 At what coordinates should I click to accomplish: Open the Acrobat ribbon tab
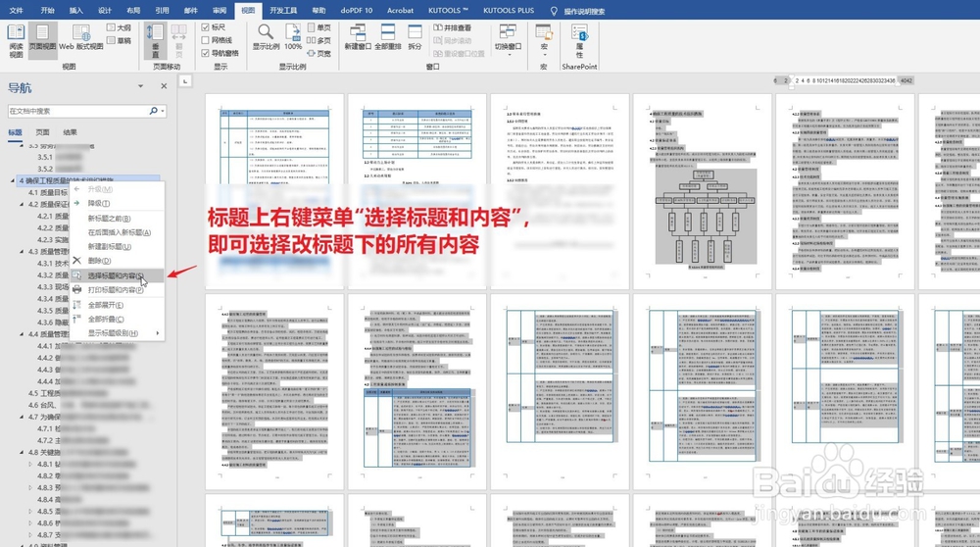pyautogui.click(x=400, y=11)
